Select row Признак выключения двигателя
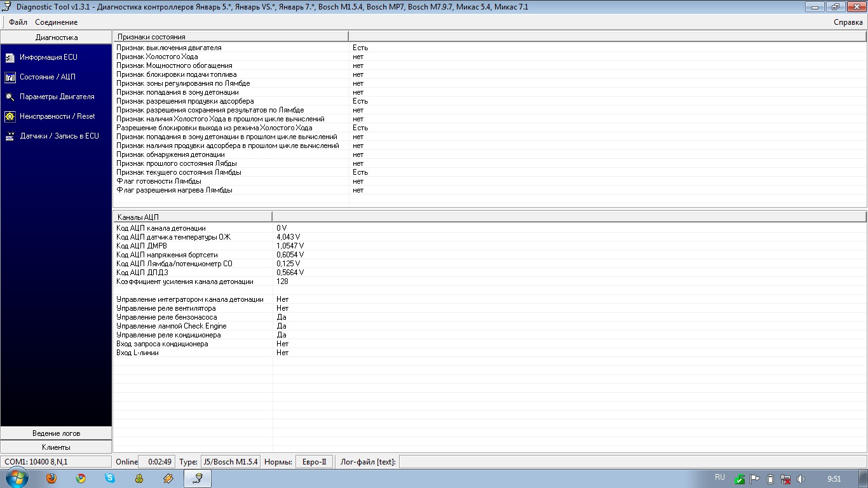868x488 pixels. 490,48
